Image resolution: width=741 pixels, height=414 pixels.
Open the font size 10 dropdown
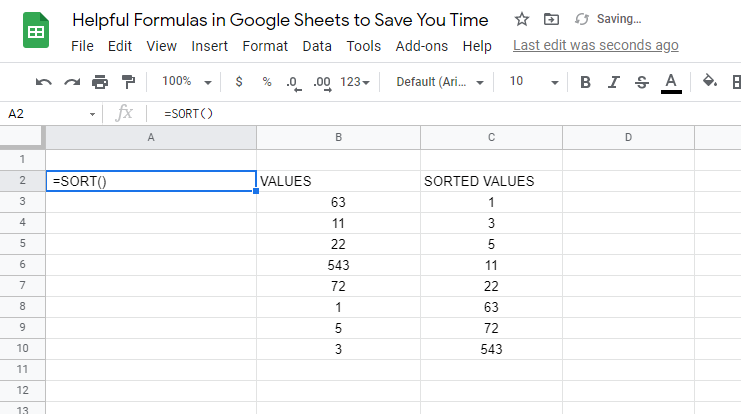tap(534, 82)
